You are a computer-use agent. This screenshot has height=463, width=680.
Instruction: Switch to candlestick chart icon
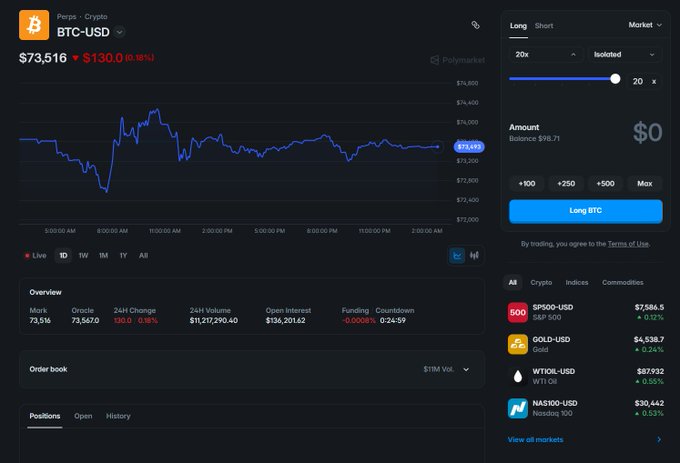474,255
